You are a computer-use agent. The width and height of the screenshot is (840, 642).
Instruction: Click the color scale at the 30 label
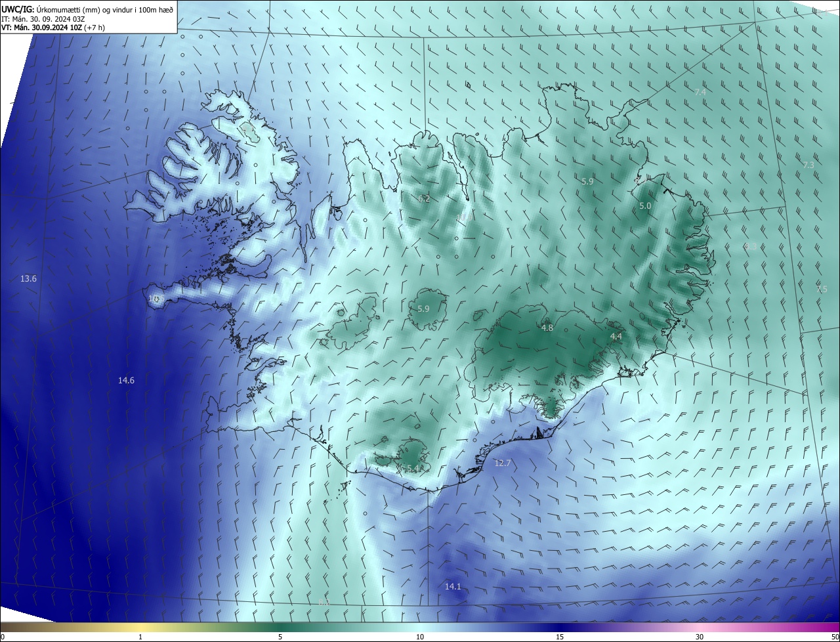(700, 637)
